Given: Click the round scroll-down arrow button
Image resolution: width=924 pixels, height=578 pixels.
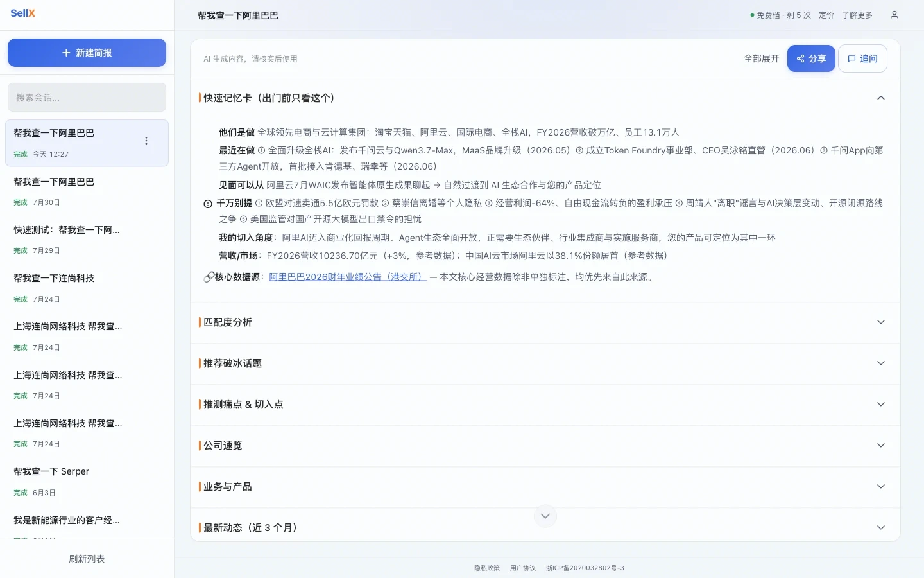Looking at the screenshot, I should click(x=545, y=516).
